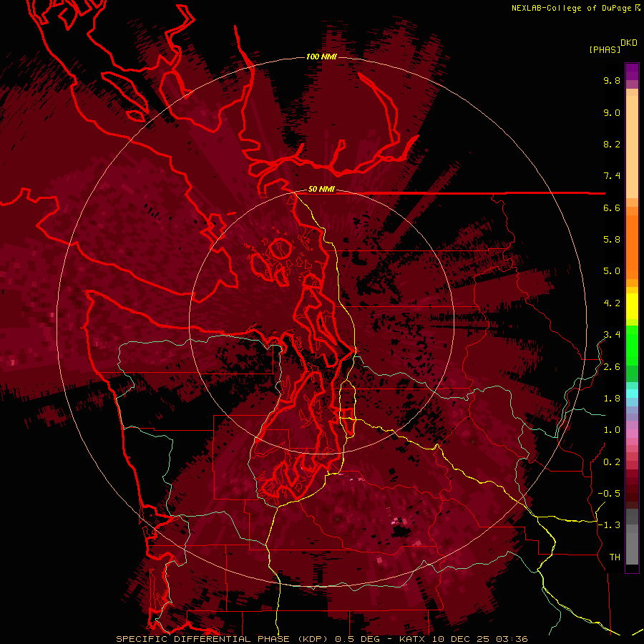Click the 9.8 legend value
This screenshot has height=644, width=644.
(x=612, y=80)
